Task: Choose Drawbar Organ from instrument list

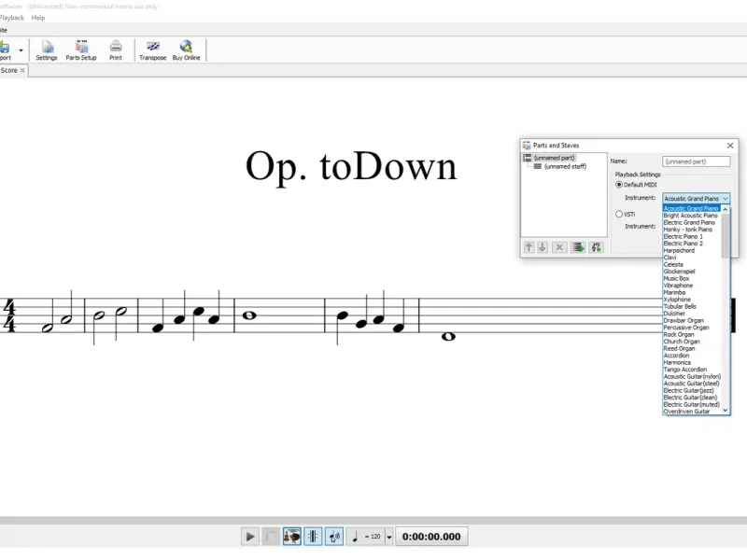Action: click(x=684, y=320)
